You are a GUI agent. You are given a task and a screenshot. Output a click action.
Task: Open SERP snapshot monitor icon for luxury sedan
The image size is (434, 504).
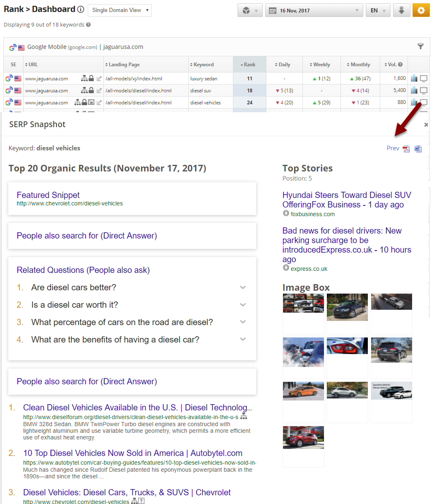tap(424, 78)
